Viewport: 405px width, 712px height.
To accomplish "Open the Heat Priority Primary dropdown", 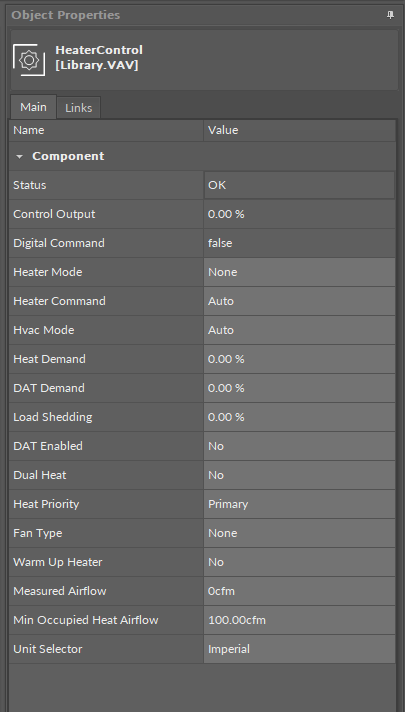I will pos(299,504).
